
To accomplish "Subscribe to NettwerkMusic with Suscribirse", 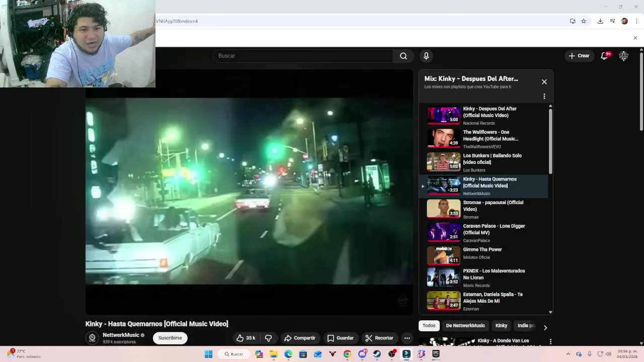I will tap(170, 338).
